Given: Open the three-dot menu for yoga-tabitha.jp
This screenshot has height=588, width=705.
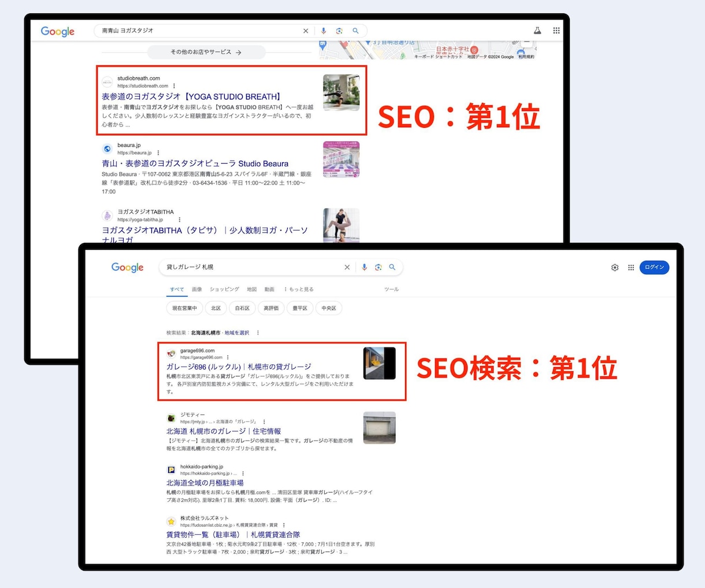Looking at the screenshot, I should click(x=180, y=220).
